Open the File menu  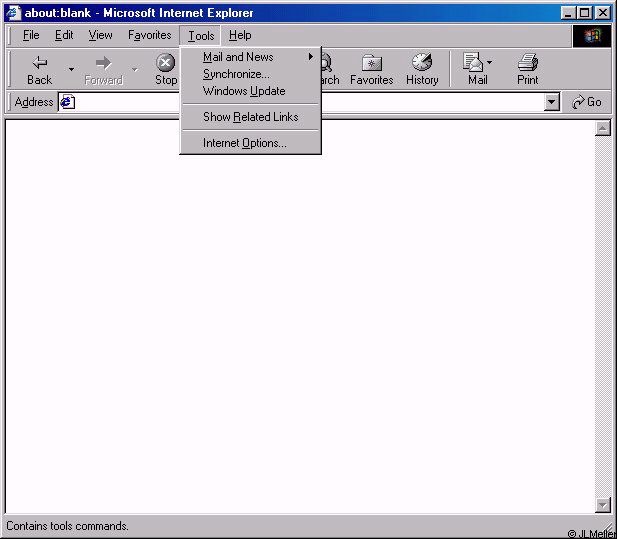[31, 35]
